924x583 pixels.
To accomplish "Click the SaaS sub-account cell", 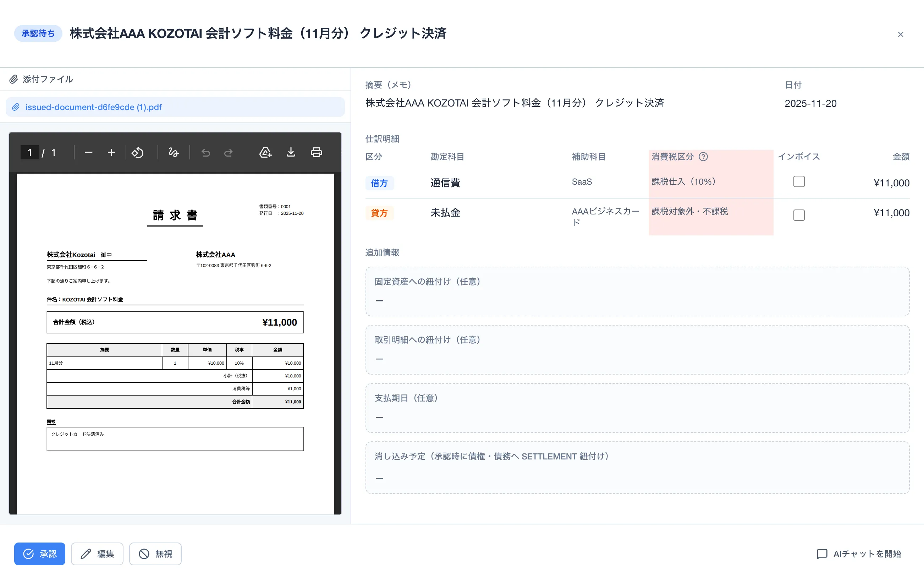I will pyautogui.click(x=582, y=182).
